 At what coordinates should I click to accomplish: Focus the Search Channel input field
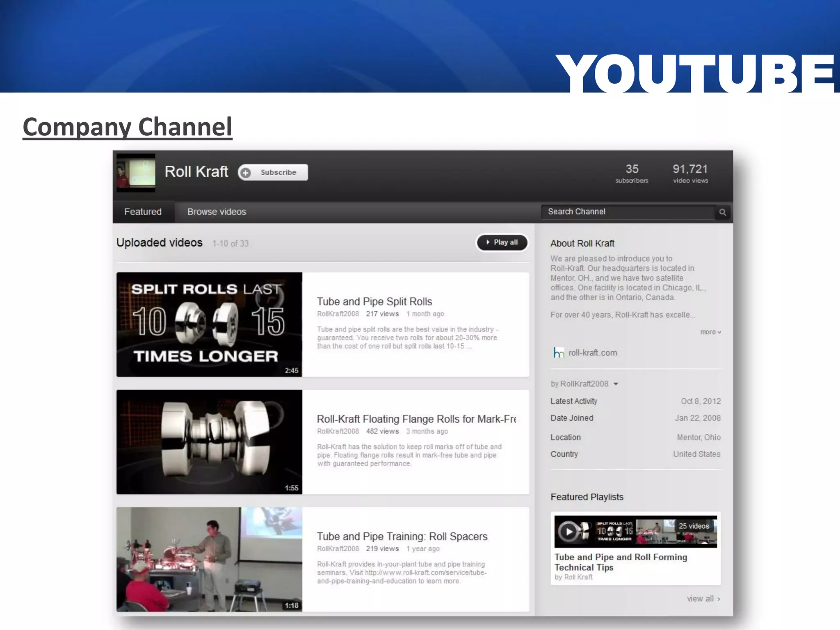pos(628,212)
